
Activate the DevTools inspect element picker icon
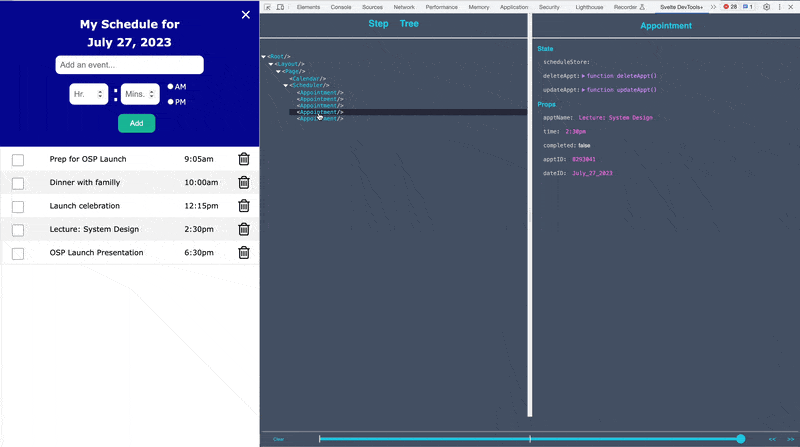tap(267, 7)
